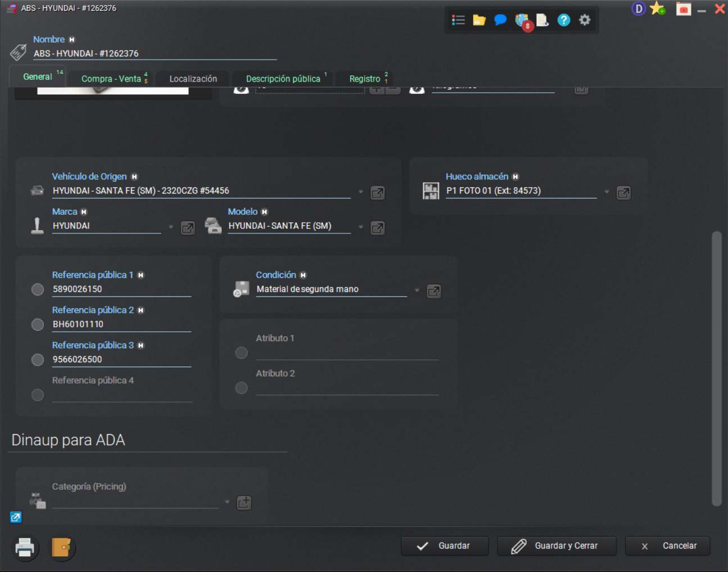Expand the Categoría (Pricing) dropdown

coord(227,502)
